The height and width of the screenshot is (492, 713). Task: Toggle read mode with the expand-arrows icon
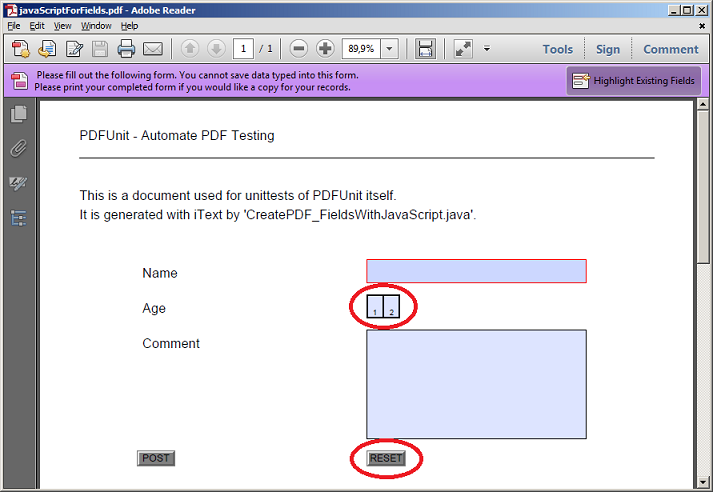pos(462,49)
